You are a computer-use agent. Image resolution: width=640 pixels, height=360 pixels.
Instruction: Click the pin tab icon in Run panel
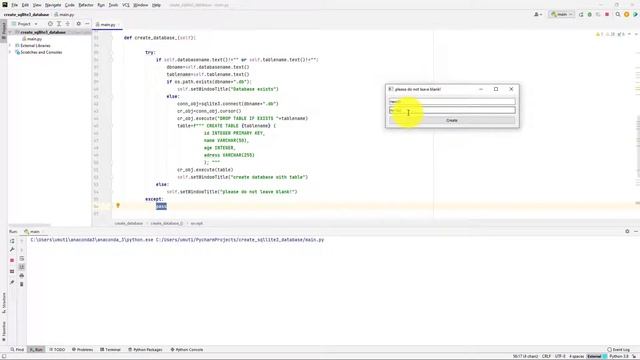coord(12,282)
